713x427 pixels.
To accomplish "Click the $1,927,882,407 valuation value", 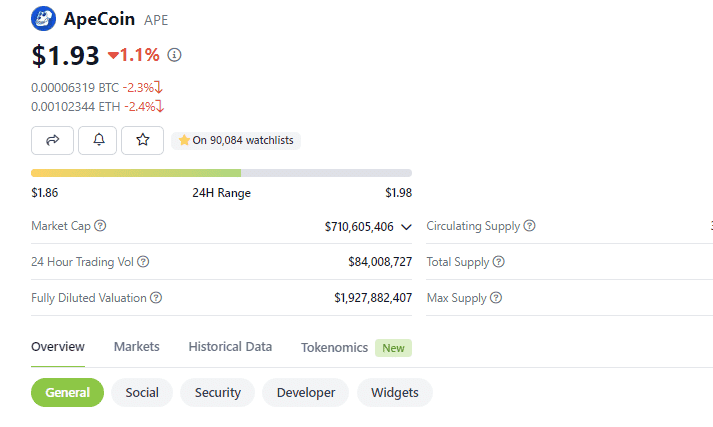I will coord(373,297).
